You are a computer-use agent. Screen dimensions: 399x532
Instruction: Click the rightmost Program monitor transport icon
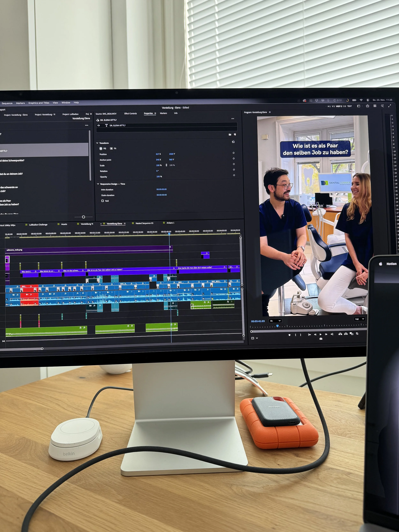coord(357,334)
